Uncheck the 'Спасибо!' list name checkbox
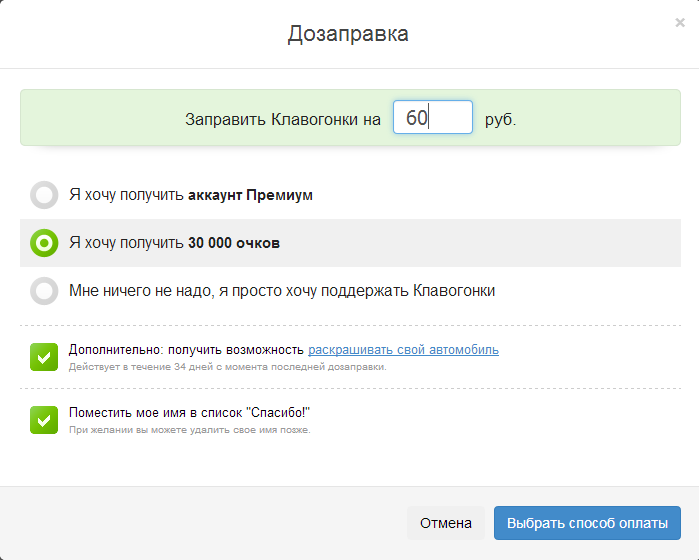The width and height of the screenshot is (699, 560). [44, 420]
